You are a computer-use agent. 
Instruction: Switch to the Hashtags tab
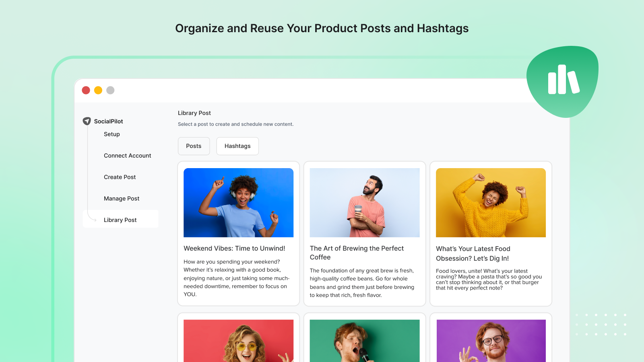[x=237, y=146]
